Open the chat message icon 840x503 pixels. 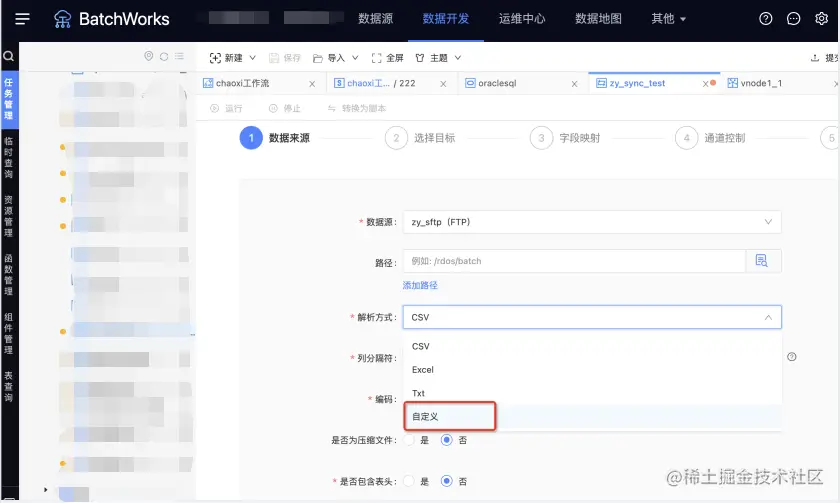point(793,19)
